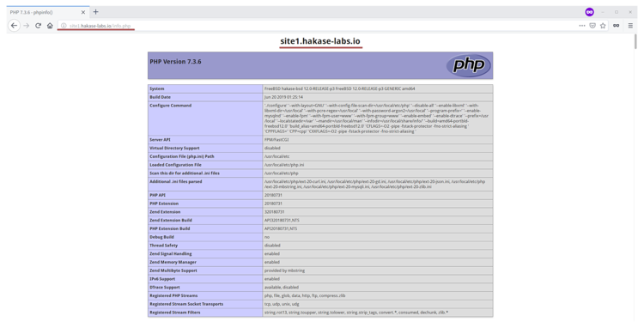This screenshot has width=644, height=328.
Task: Click the site1.hakase-labs.io page heading
Action: [x=320, y=41]
